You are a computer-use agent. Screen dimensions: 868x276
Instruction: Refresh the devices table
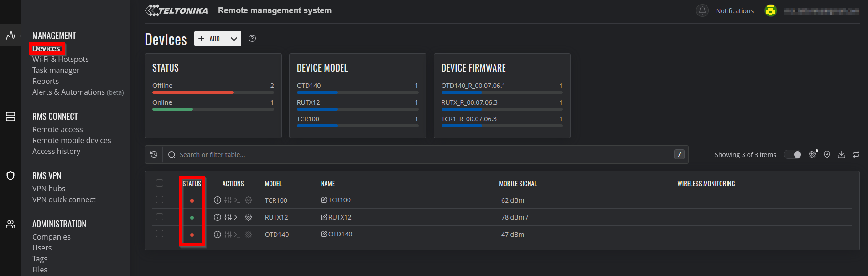[x=856, y=154]
